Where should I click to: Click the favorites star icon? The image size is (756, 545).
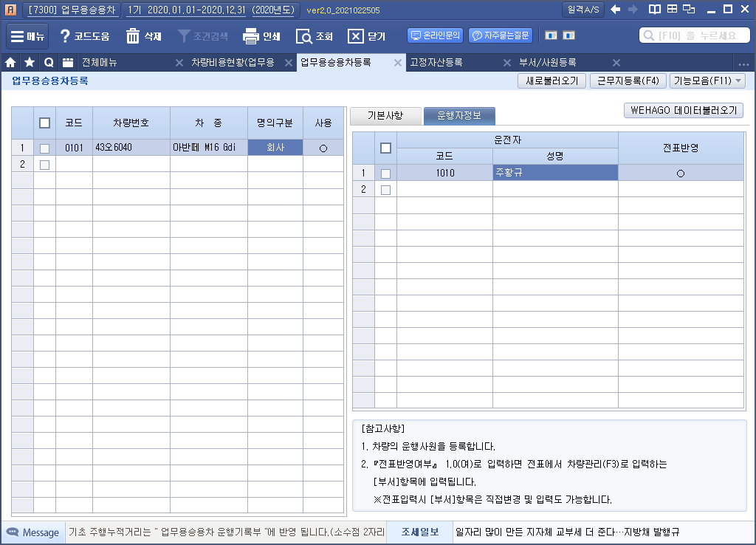(30, 62)
